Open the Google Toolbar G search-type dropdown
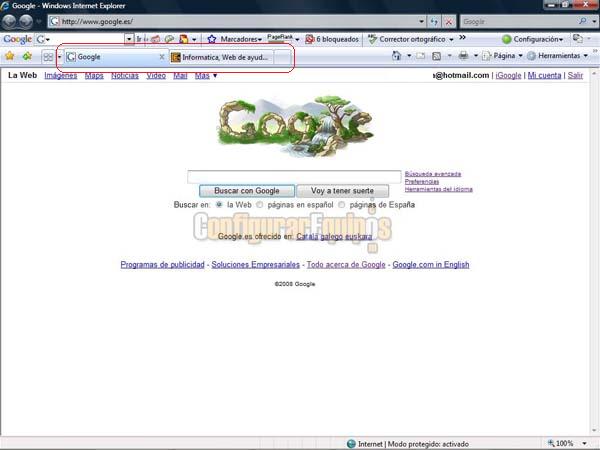Viewport: 600px width, 450px height. point(43,39)
